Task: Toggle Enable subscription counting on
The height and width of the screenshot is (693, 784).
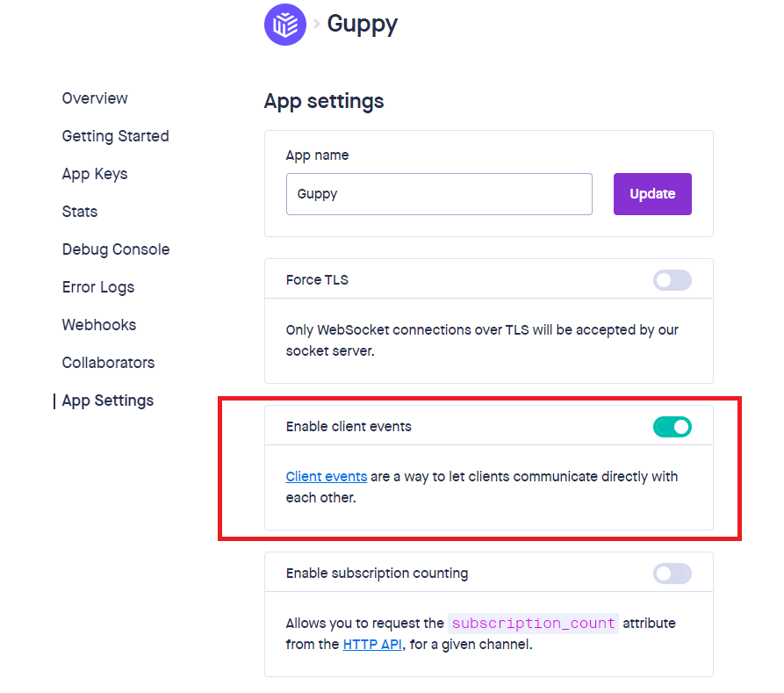Action: (672, 574)
